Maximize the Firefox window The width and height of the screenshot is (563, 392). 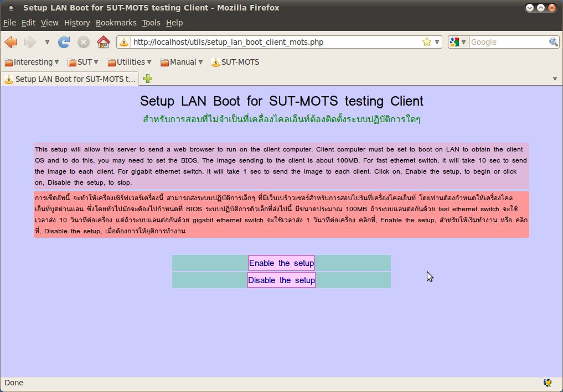[541, 8]
